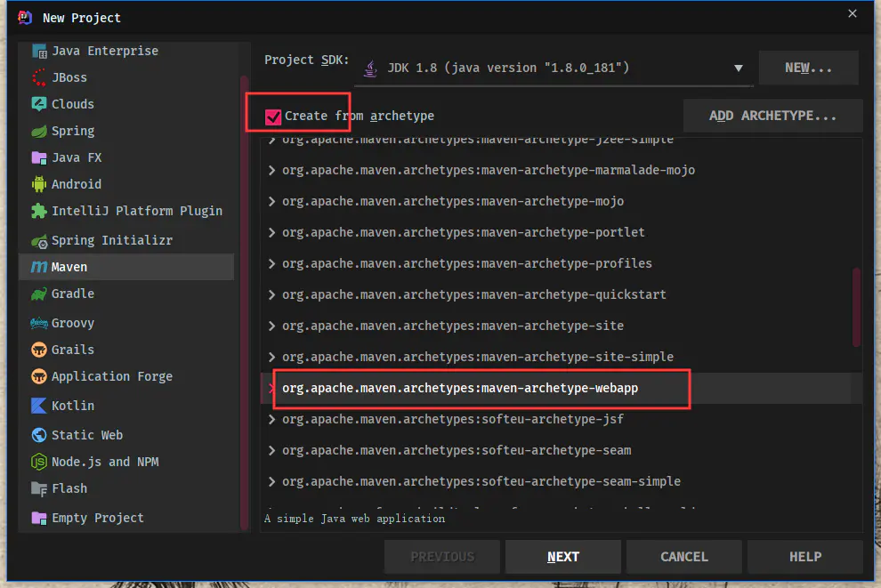Click the Grails icon

(39, 350)
